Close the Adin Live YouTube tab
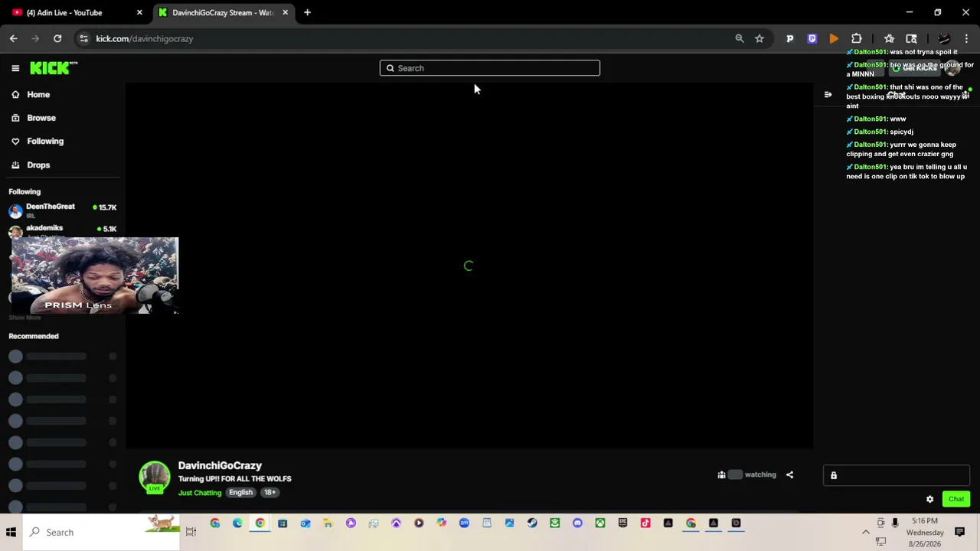The width and height of the screenshot is (980, 551). tap(139, 12)
